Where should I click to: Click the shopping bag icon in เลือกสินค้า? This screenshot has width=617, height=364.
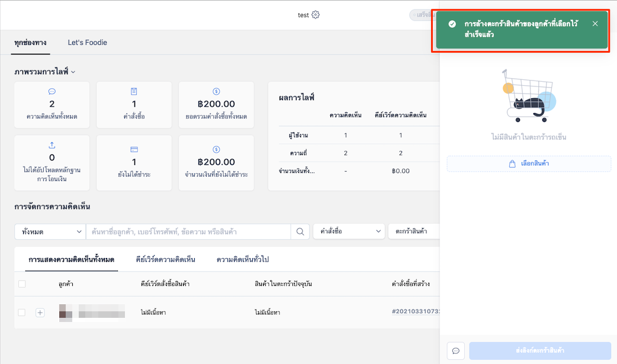[x=512, y=164]
